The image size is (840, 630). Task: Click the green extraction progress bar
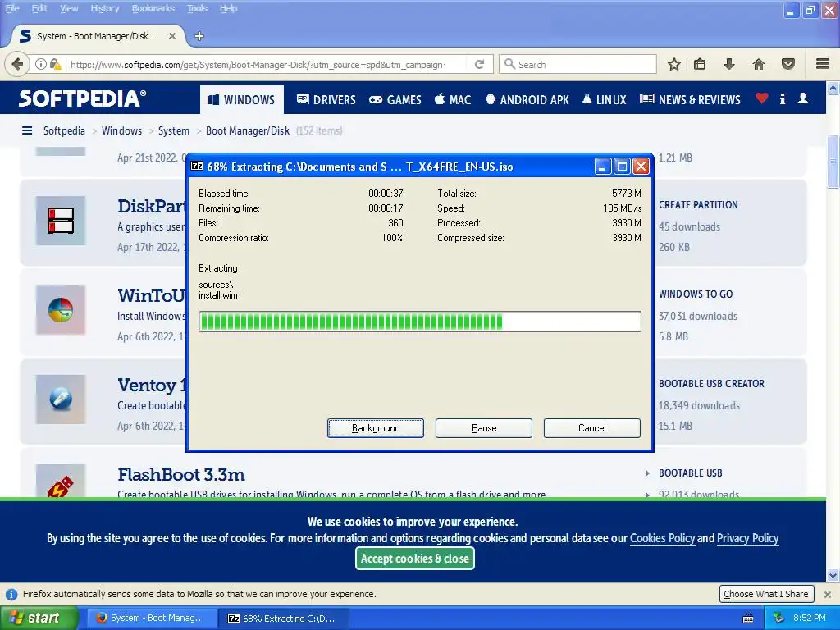coord(420,322)
